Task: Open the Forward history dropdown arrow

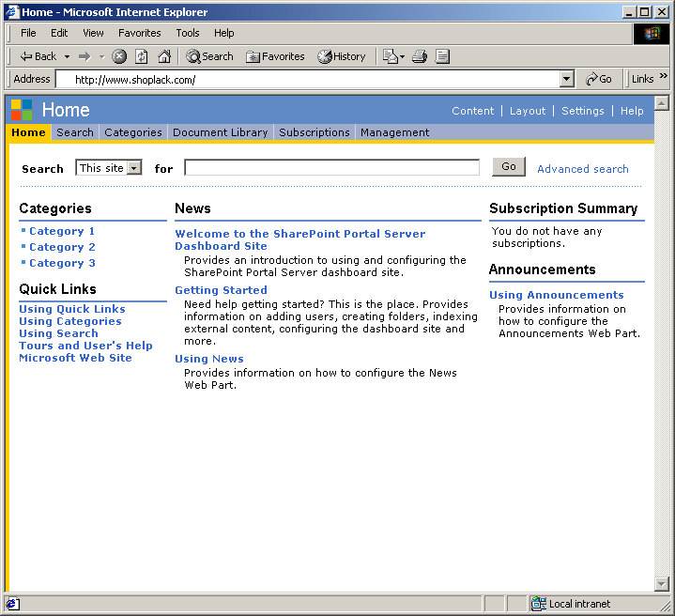Action: pyautogui.click(x=102, y=56)
